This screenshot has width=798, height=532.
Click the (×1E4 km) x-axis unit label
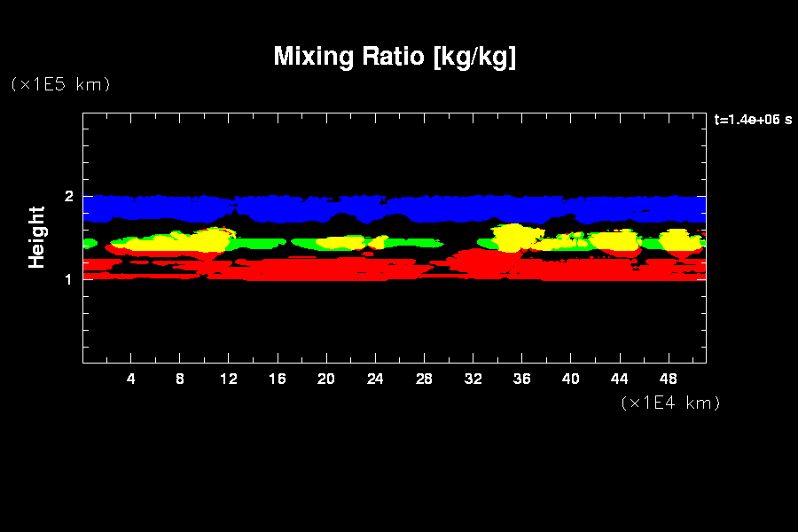670,403
